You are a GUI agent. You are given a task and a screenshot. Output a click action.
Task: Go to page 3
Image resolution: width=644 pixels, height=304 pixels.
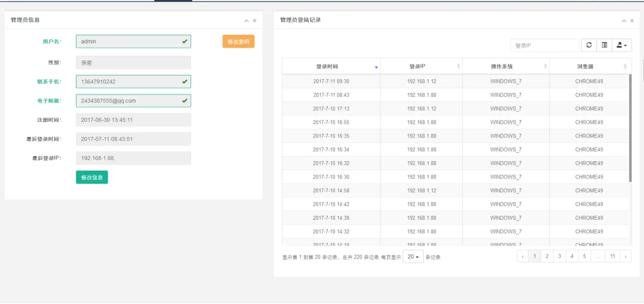coord(559,256)
